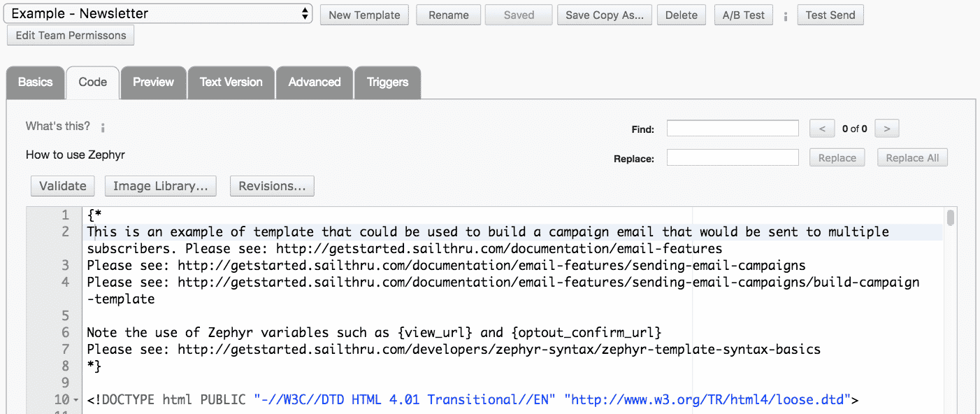Open the template selector dropdown
This screenshot has width=980, height=414.
point(159,13)
